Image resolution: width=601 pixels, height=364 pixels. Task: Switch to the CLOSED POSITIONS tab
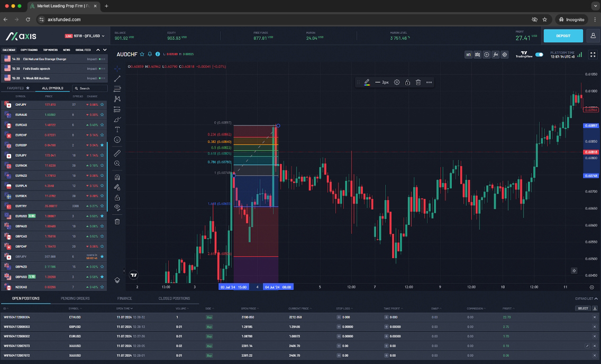click(x=175, y=298)
